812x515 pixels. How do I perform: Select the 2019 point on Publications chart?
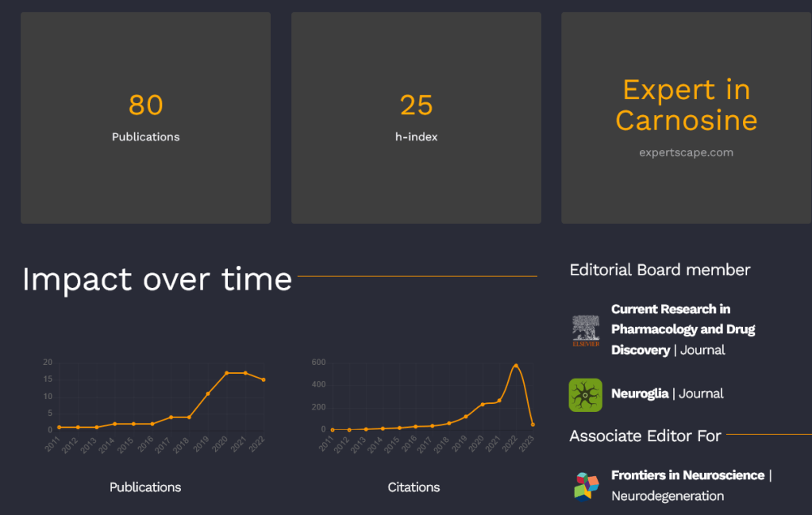pyautogui.click(x=208, y=394)
